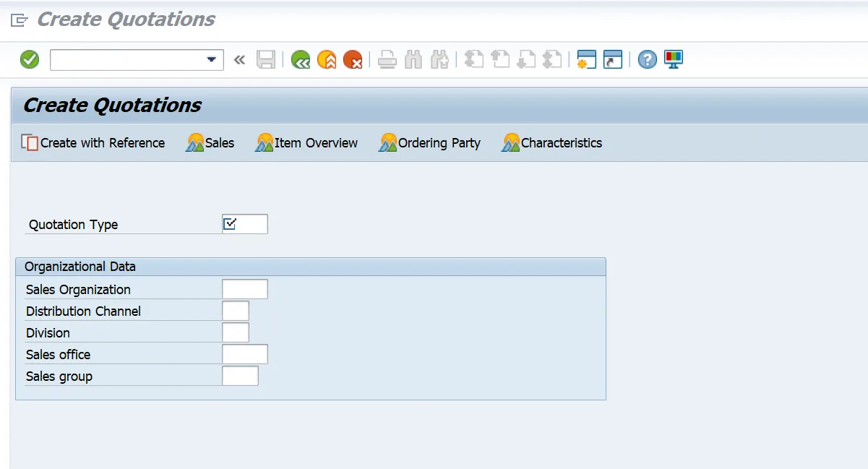This screenshot has height=469, width=868.
Task: Click the Print icon in toolbar
Action: click(387, 60)
